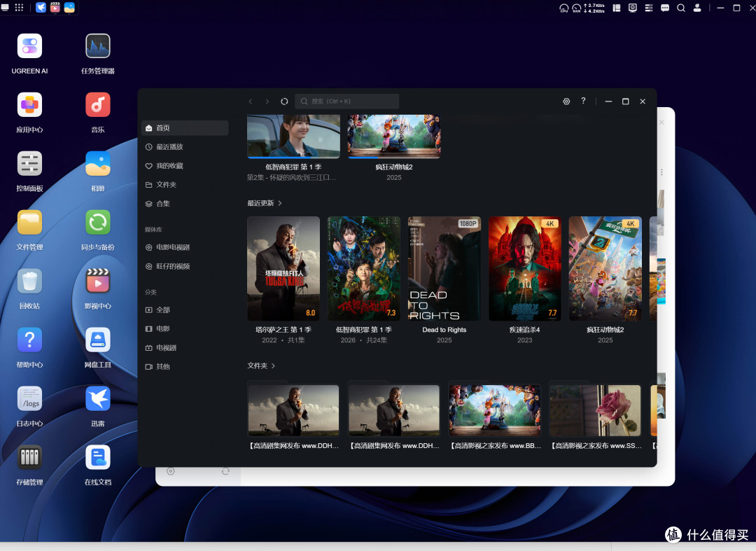Switch to Video Center in top taskbar
The height and width of the screenshot is (551, 756).
tap(55, 8)
